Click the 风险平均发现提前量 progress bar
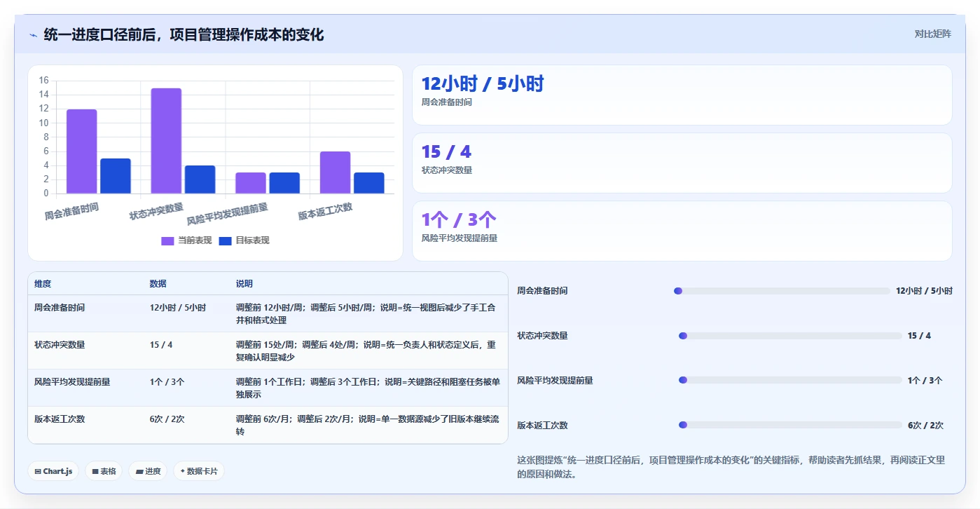This screenshot has height=509, width=980. [790, 380]
